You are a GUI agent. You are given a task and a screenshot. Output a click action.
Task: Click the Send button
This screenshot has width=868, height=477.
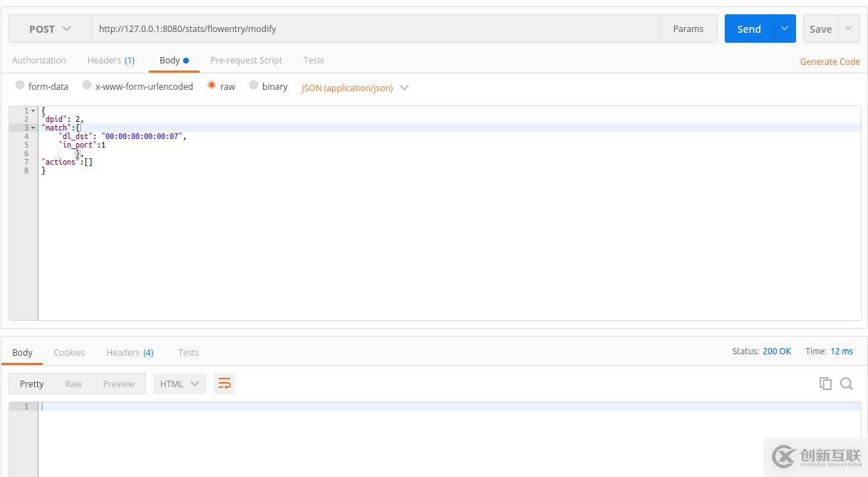749,29
